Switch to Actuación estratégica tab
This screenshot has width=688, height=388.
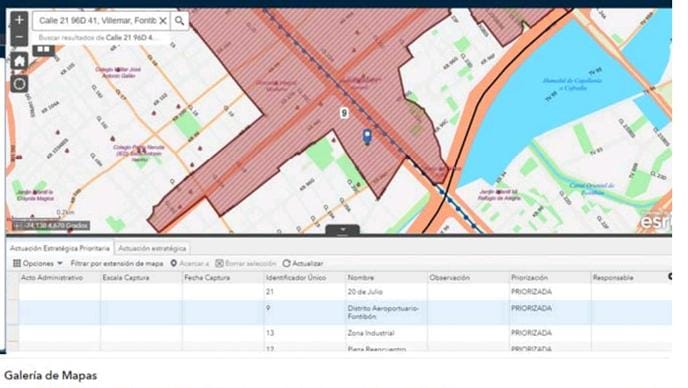point(152,248)
